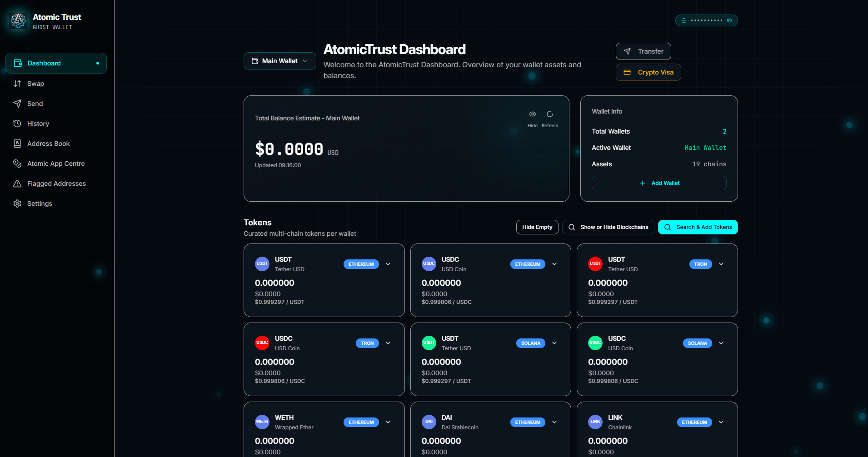Image resolution: width=868 pixels, height=457 pixels.
Task: View History in the sidebar
Action: [x=56, y=124]
